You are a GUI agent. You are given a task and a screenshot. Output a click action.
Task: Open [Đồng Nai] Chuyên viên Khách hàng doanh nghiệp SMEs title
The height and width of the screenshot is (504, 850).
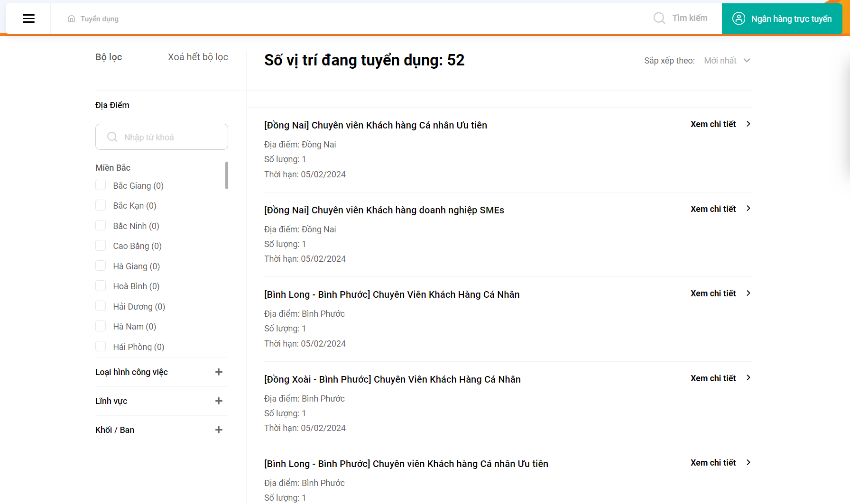point(384,210)
